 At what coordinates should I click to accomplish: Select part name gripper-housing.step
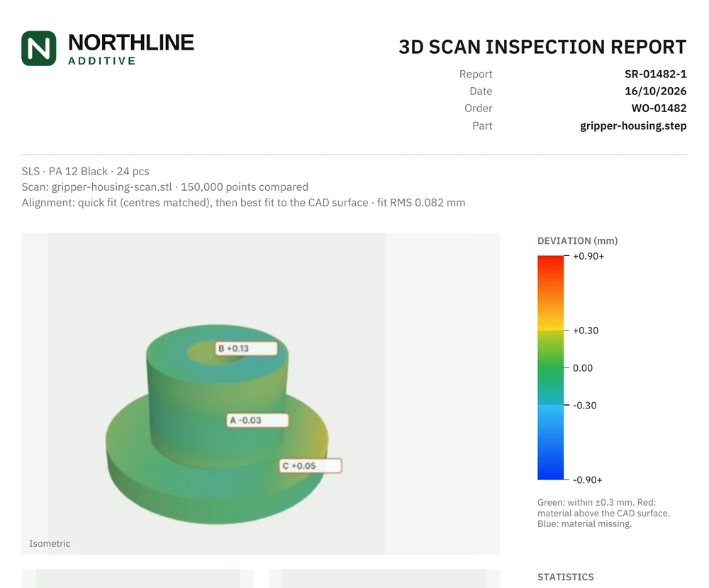click(x=633, y=126)
